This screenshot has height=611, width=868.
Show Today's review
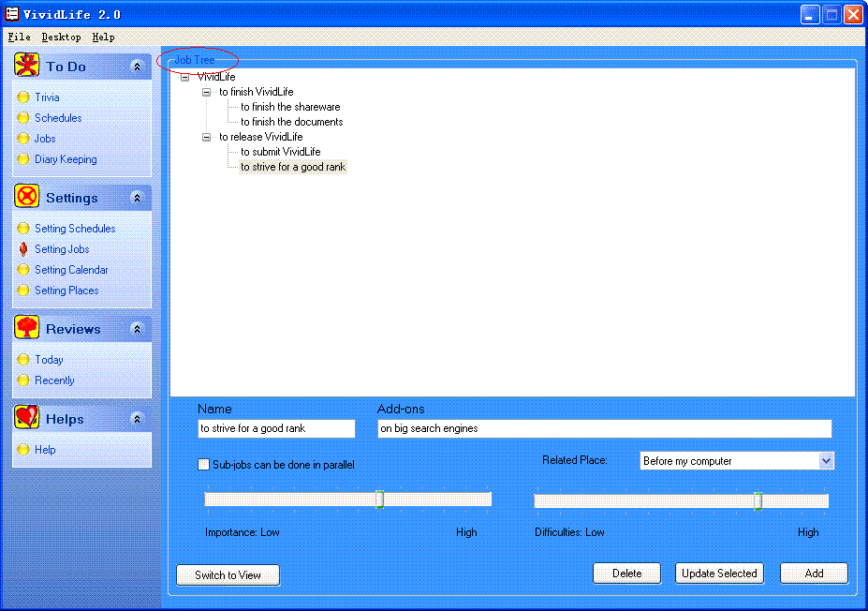click(x=49, y=360)
